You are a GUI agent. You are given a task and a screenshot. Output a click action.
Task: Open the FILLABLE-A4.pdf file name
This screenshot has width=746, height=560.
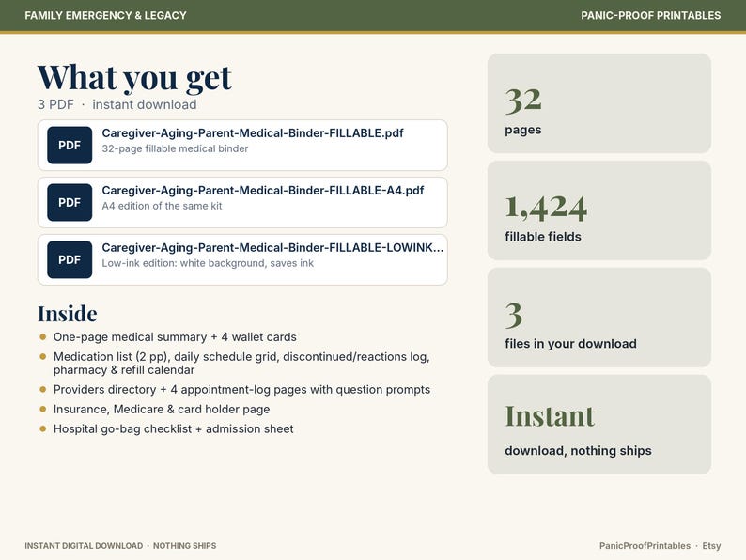[x=263, y=191]
